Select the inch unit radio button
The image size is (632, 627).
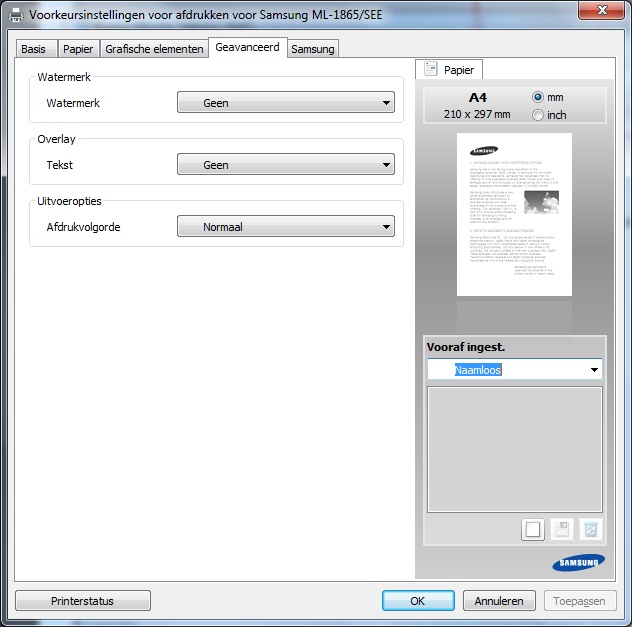539,115
